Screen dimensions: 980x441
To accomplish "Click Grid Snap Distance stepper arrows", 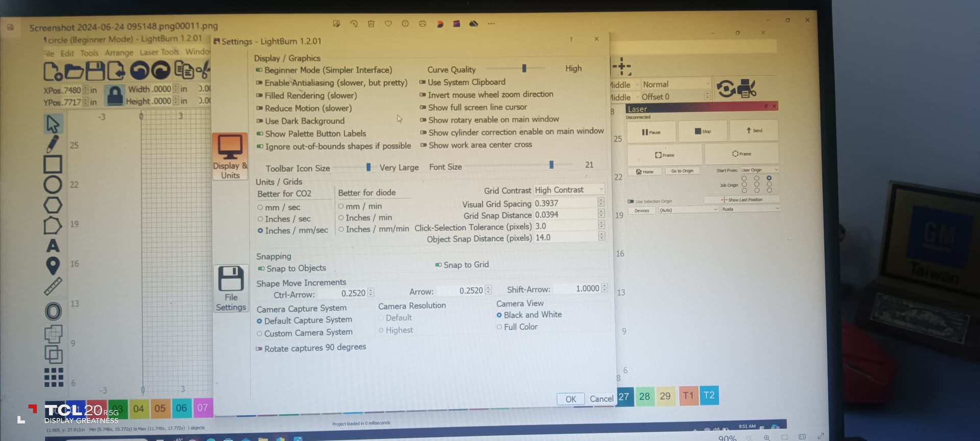I will click(x=601, y=214).
